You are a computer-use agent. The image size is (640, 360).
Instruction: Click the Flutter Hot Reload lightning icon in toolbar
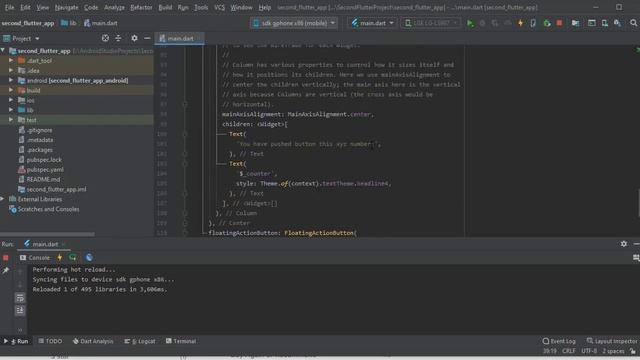click(520, 23)
